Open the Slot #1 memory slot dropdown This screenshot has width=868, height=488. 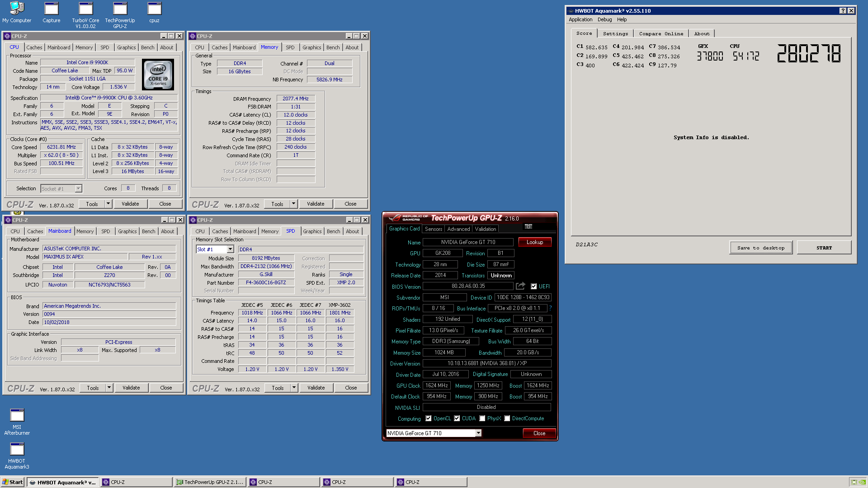[x=230, y=249]
